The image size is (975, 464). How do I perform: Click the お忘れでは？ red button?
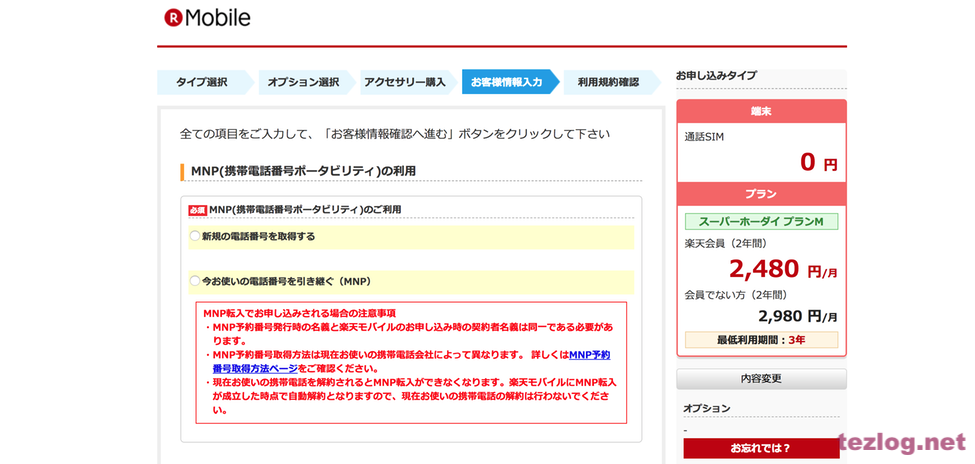coord(761,448)
